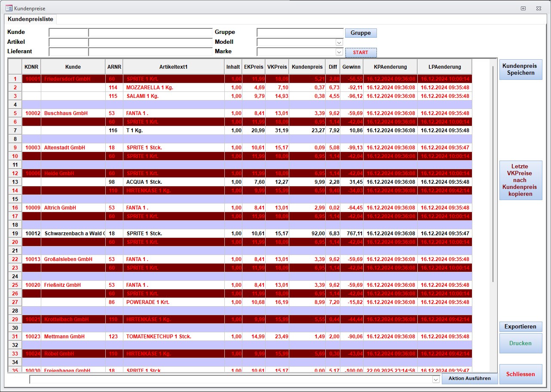Image resolution: width=551 pixels, height=392 pixels.
Task: Select the Gewinn column header
Action: pos(351,67)
